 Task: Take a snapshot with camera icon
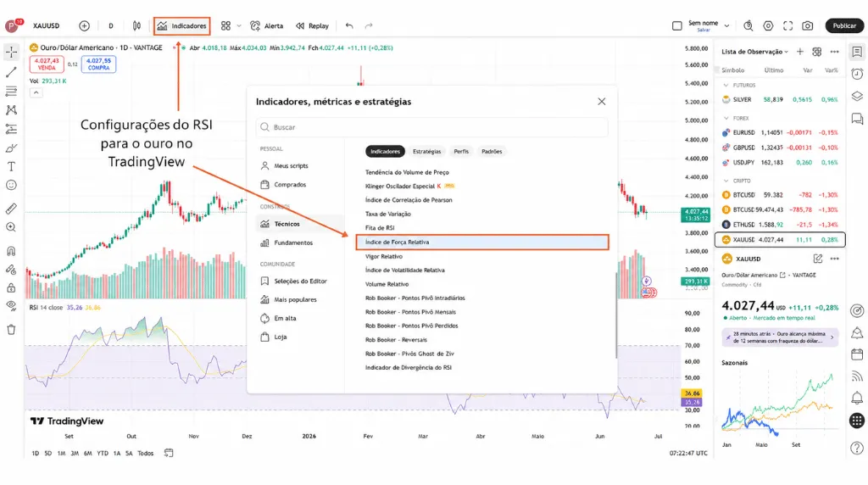808,25
